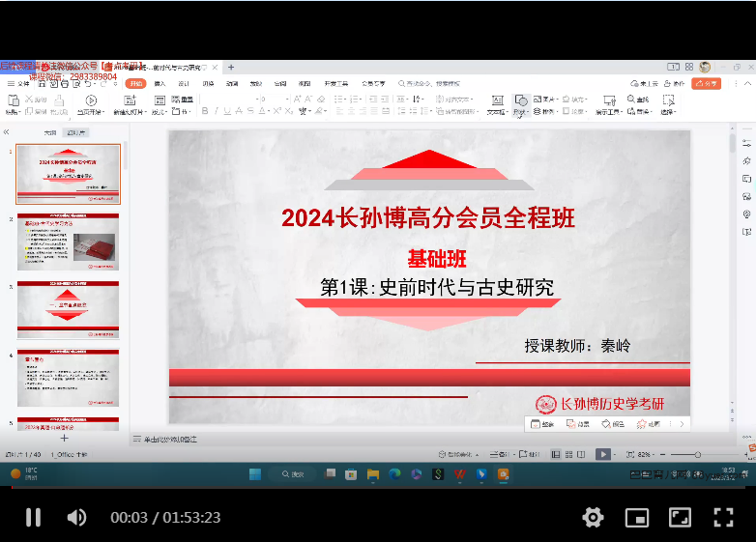This screenshot has width=756, height=542.
Task: Click the collaborate (协作) button
Action: [x=674, y=83]
